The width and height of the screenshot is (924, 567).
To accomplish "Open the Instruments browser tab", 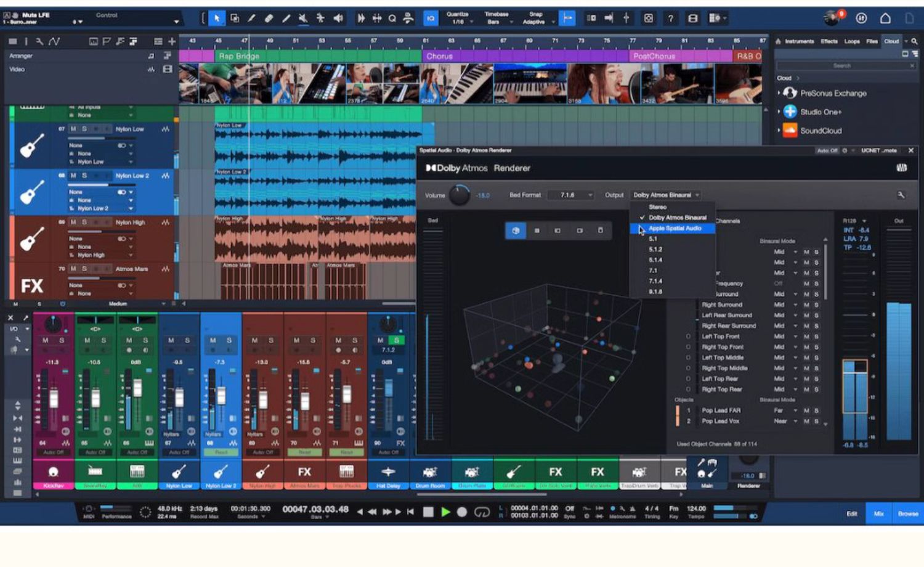I will (799, 41).
